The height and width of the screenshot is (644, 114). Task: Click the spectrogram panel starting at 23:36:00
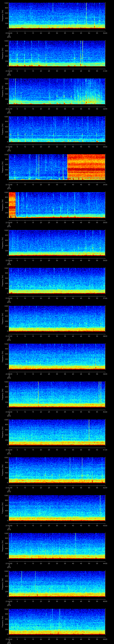[57, 281]
